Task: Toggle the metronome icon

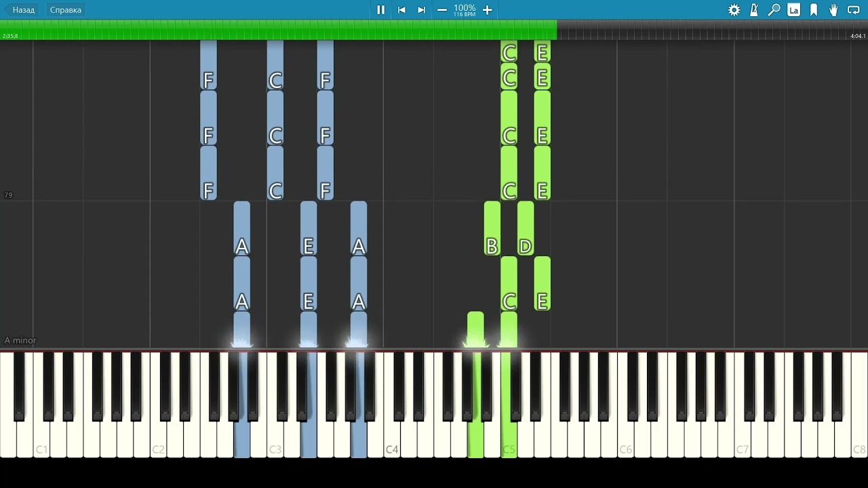Action: 754,9
